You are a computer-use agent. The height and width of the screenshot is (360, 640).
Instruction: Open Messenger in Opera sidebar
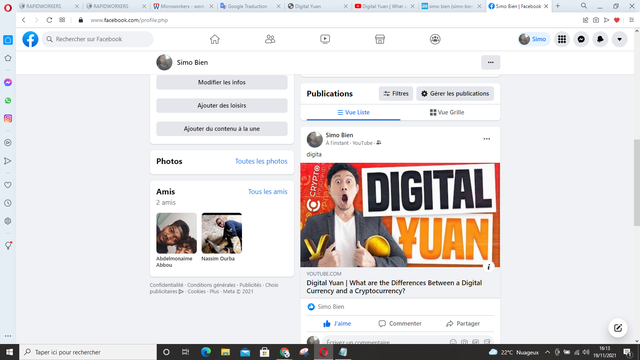point(8,82)
